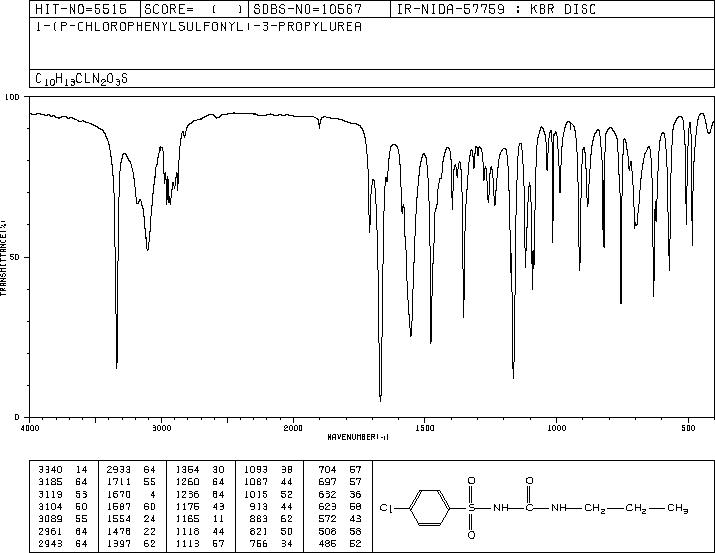
Task: Click the CH3 group in the structure
Action: pyautogui.click(x=678, y=508)
